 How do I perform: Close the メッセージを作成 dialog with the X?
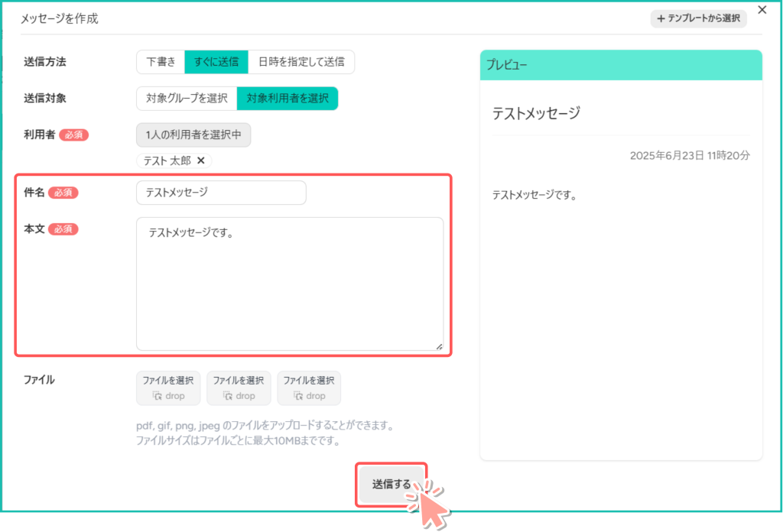pyautogui.click(x=762, y=10)
